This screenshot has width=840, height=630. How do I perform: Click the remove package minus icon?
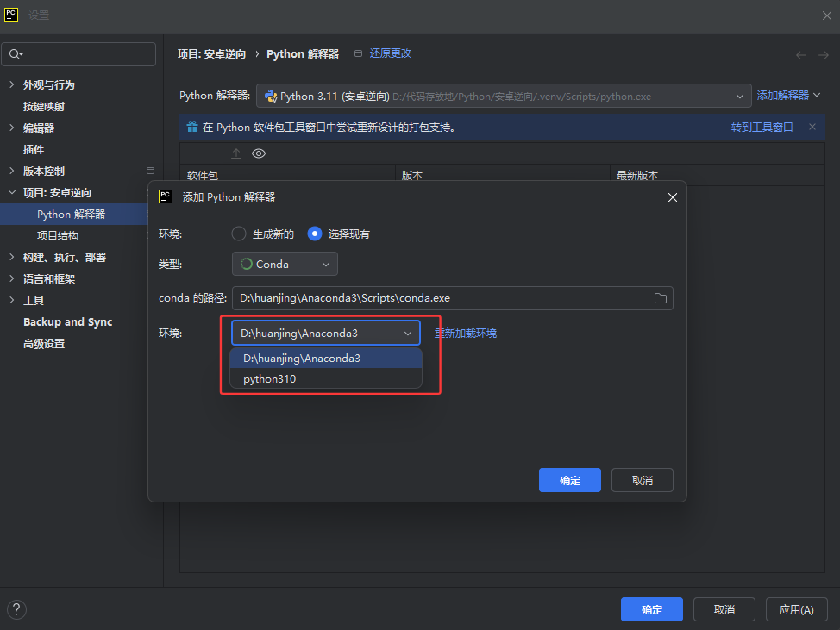[x=213, y=153]
